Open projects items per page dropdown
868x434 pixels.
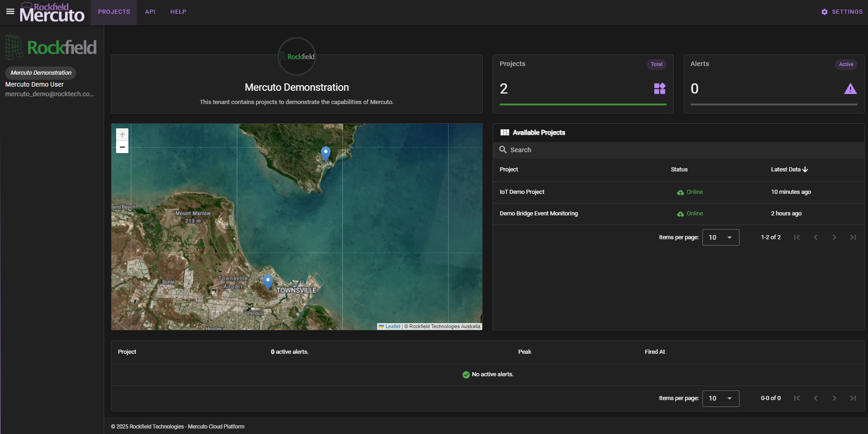(721, 237)
